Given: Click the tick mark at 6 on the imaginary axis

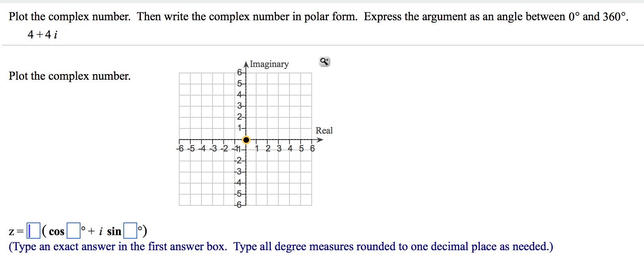Looking at the screenshot, I should point(240,73).
